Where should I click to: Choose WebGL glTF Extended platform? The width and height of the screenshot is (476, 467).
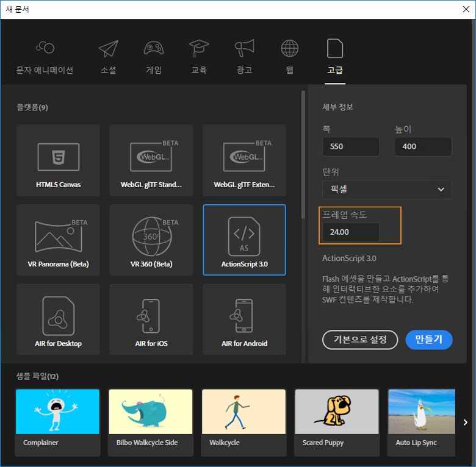click(244, 160)
